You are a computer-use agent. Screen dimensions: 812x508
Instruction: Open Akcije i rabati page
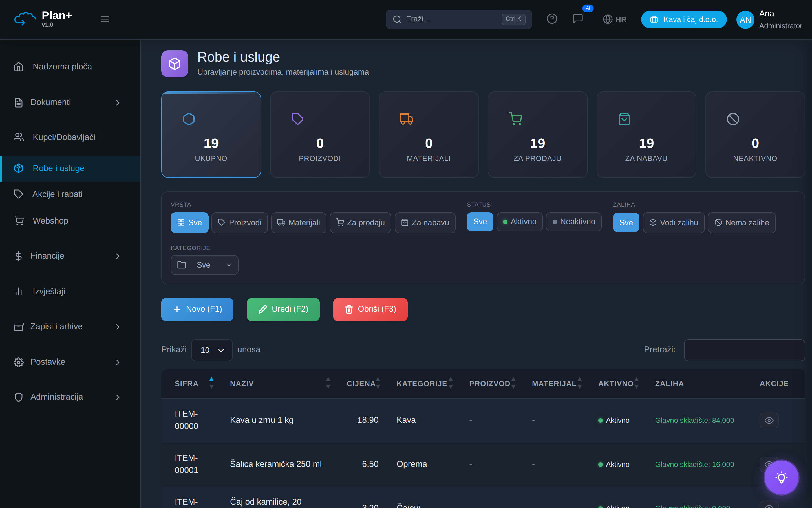[x=58, y=194]
